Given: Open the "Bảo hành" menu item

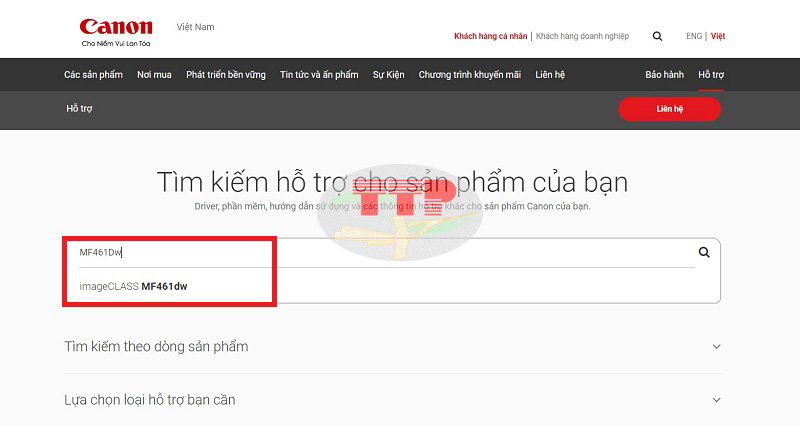Looking at the screenshot, I should coord(664,74).
